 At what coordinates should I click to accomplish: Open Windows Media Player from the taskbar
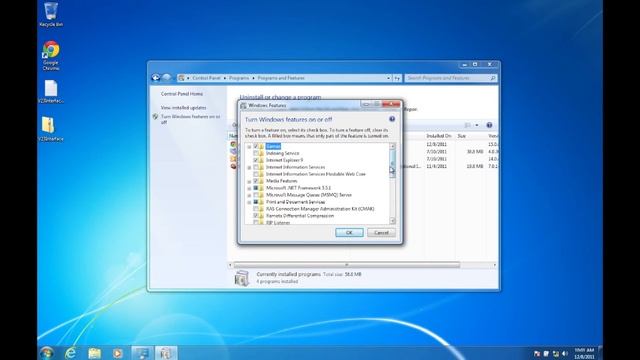click(118, 353)
